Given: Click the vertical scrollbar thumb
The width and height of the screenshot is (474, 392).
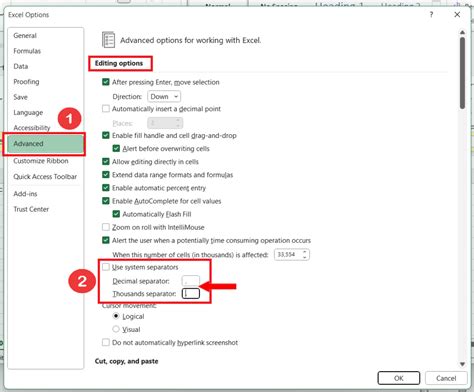Looking at the screenshot, I should 462,73.
